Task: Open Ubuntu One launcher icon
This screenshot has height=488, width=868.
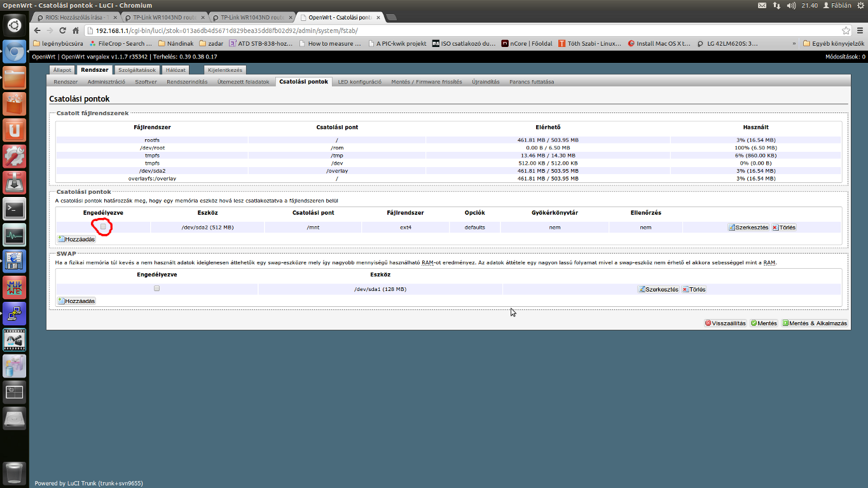Action: pos(14,130)
